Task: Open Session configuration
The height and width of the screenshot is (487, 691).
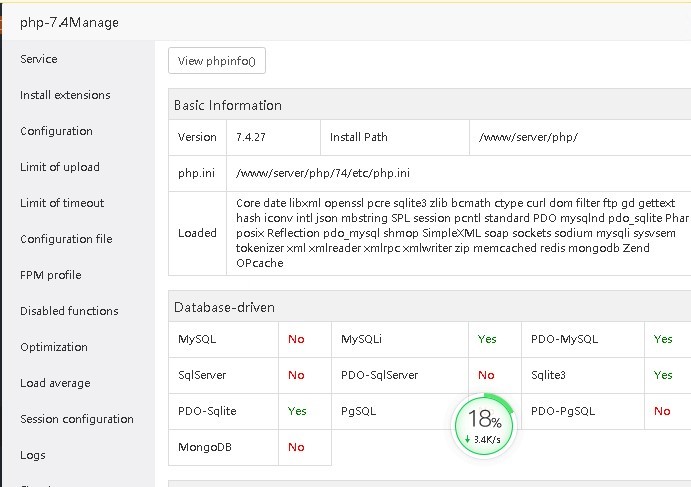Action: point(77,419)
